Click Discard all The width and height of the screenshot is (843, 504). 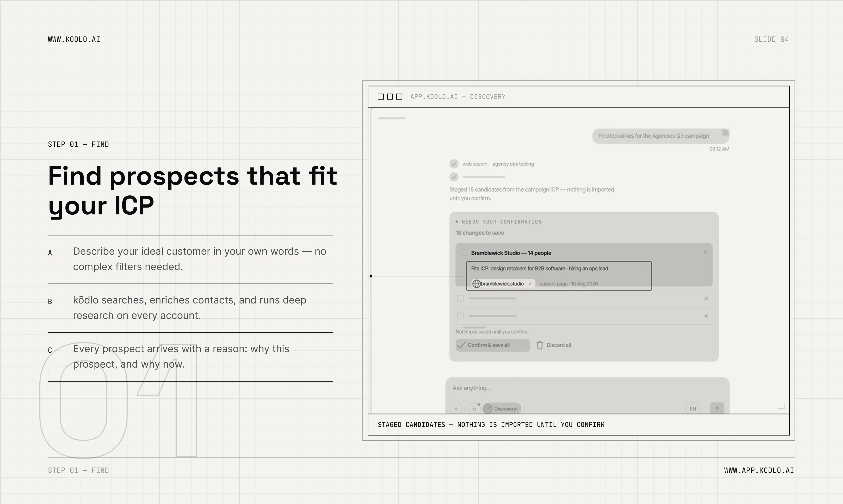[x=554, y=345]
